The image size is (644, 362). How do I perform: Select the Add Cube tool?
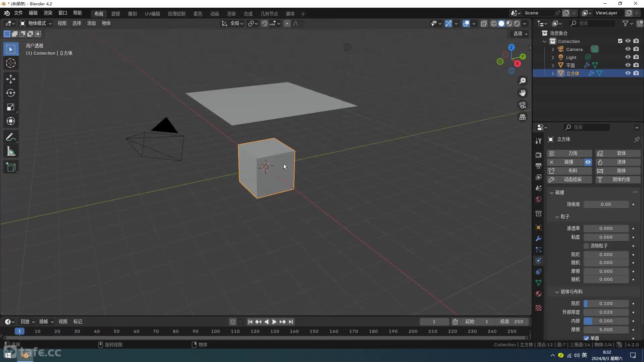tap(11, 167)
